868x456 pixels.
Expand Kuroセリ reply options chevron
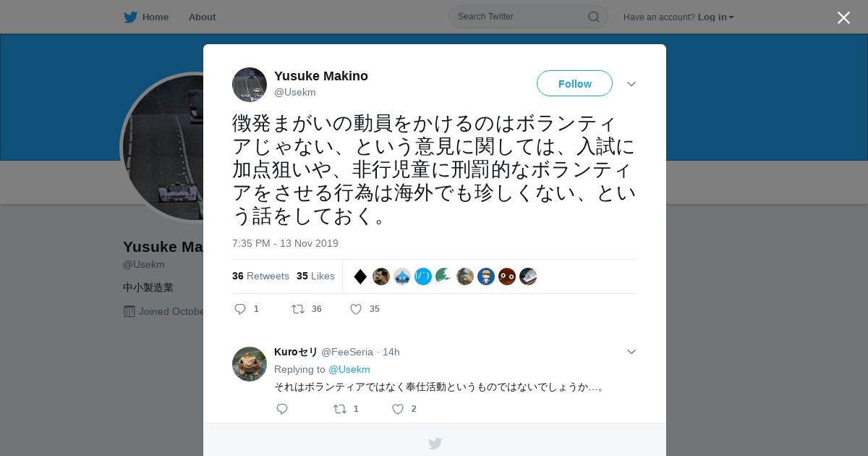point(631,352)
